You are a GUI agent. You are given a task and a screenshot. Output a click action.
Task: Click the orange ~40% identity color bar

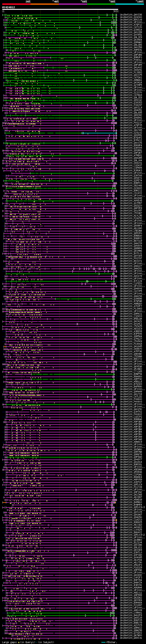tap(45, 4)
